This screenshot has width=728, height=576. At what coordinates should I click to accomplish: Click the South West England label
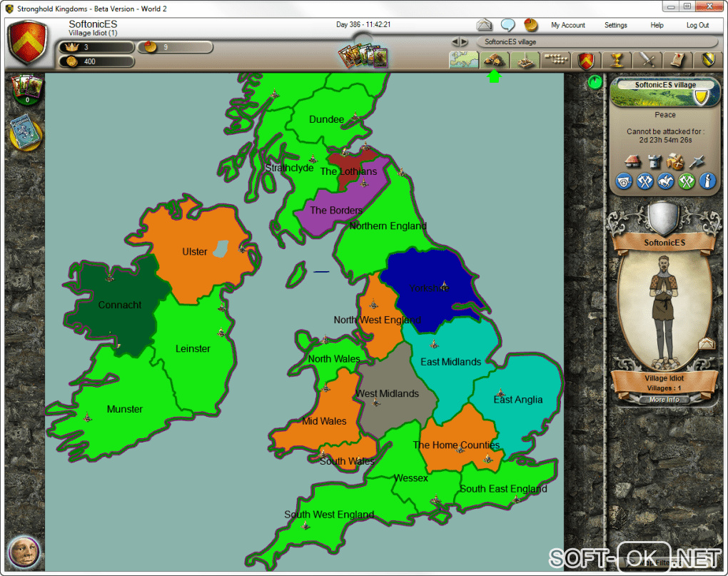pos(329,515)
